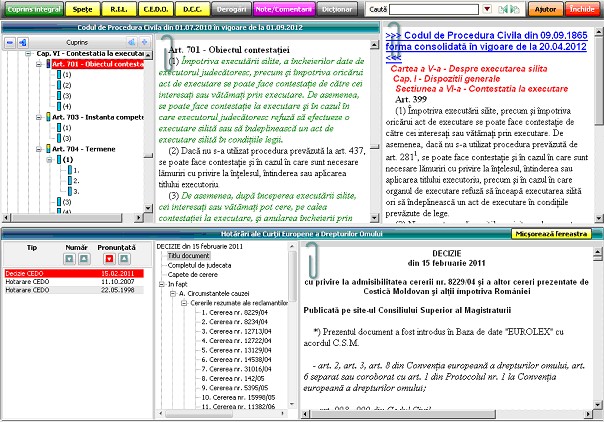Image resolution: width=604 pixels, height=422 pixels.
Task: Click inside the Caută search field
Action: 434,9
